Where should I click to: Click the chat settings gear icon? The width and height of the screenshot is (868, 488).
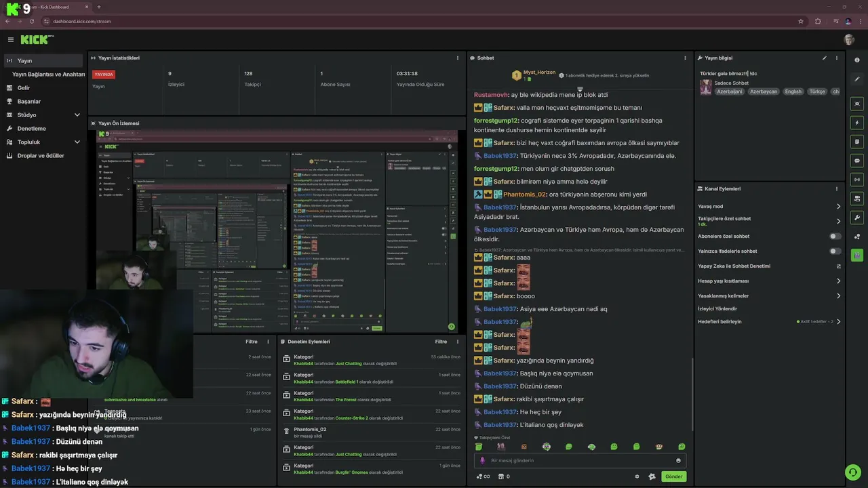(637, 476)
